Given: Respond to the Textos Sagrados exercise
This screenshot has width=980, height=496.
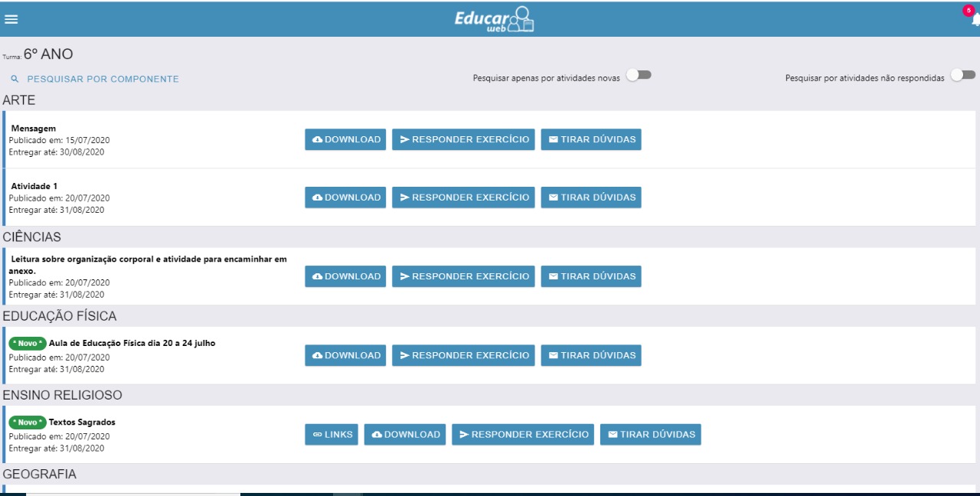Looking at the screenshot, I should click(523, 435).
